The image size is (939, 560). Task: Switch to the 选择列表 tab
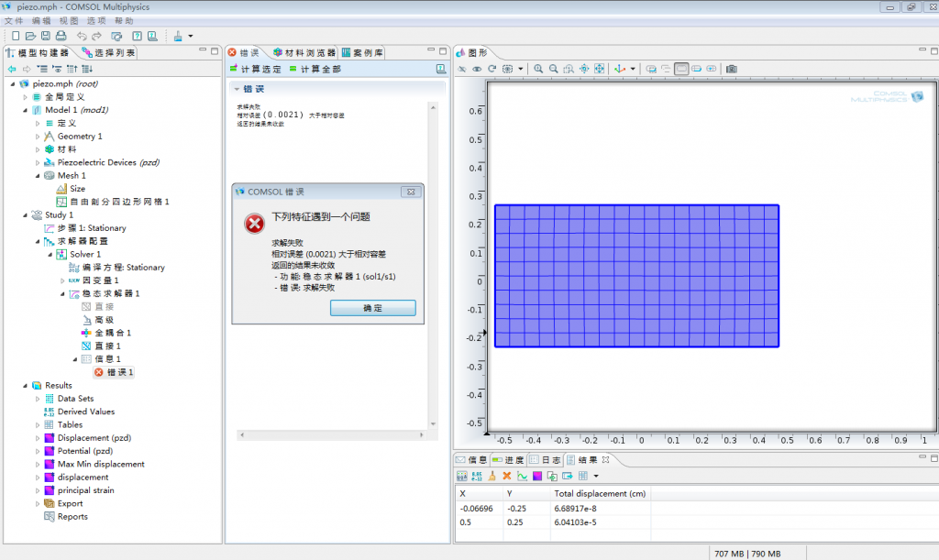point(108,52)
